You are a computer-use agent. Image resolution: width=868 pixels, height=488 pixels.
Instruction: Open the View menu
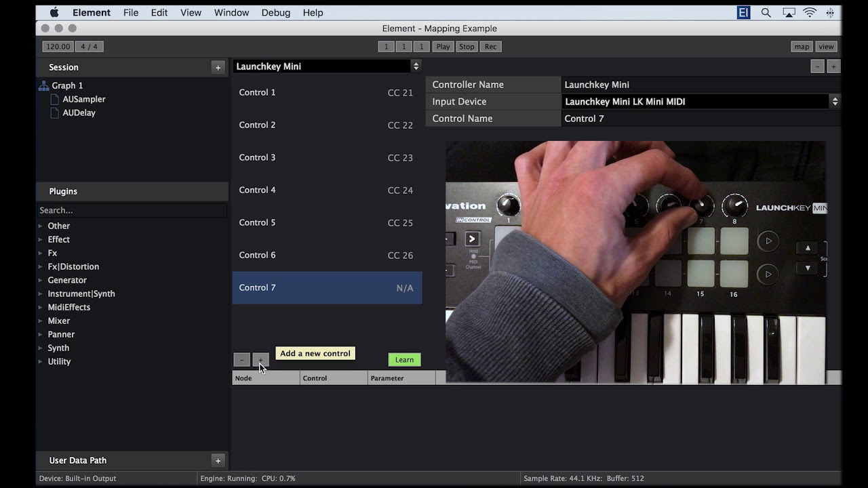(x=191, y=12)
